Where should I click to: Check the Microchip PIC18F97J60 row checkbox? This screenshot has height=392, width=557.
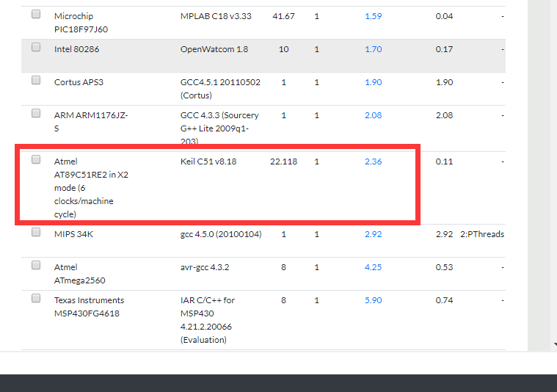tap(36, 14)
